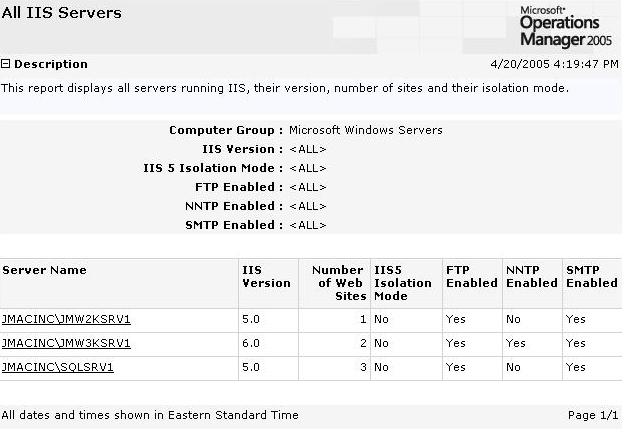The width and height of the screenshot is (624, 432).
Task: Open the JMACINC\JMW3KSRV1 server link
Action: point(66,343)
